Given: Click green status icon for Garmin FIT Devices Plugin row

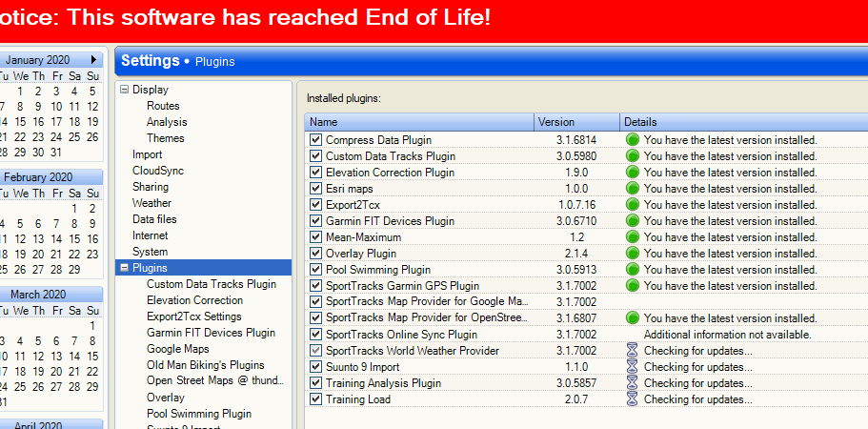Looking at the screenshot, I should click(632, 221).
